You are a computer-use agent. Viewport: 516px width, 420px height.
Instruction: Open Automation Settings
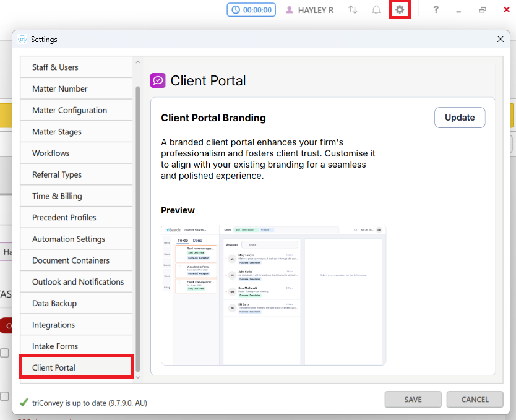[x=76, y=239]
